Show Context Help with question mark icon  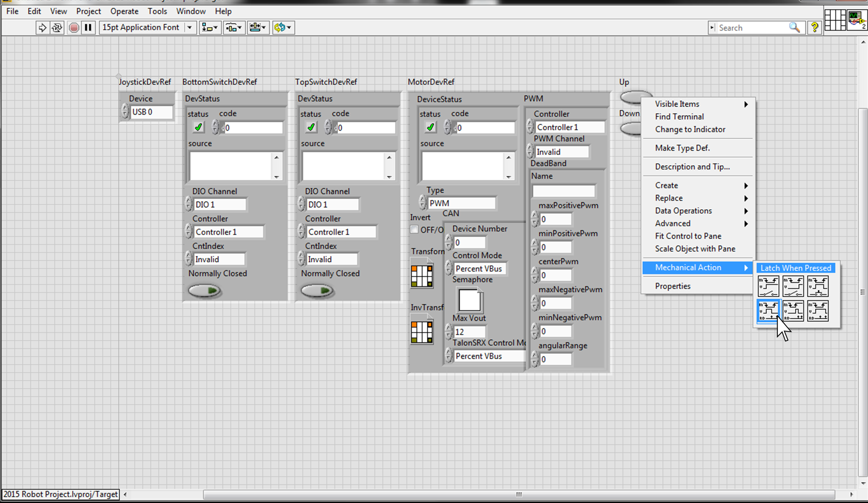[x=815, y=27]
